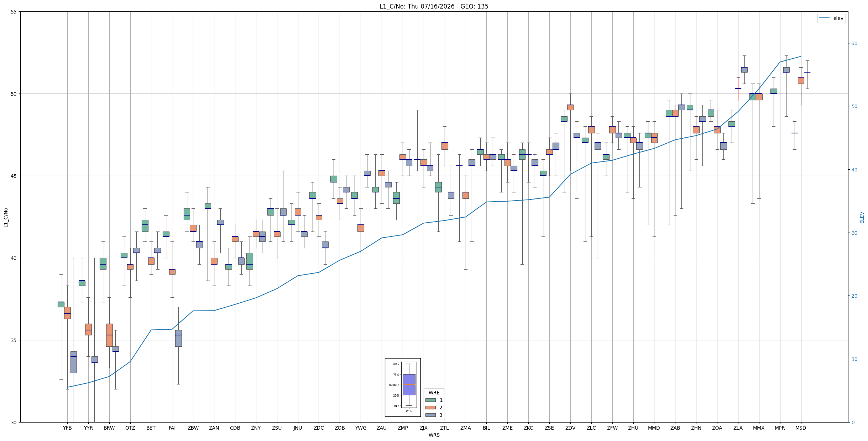Click the blue WRE 3 legend swatch
868x441 pixels.
[x=430, y=415]
